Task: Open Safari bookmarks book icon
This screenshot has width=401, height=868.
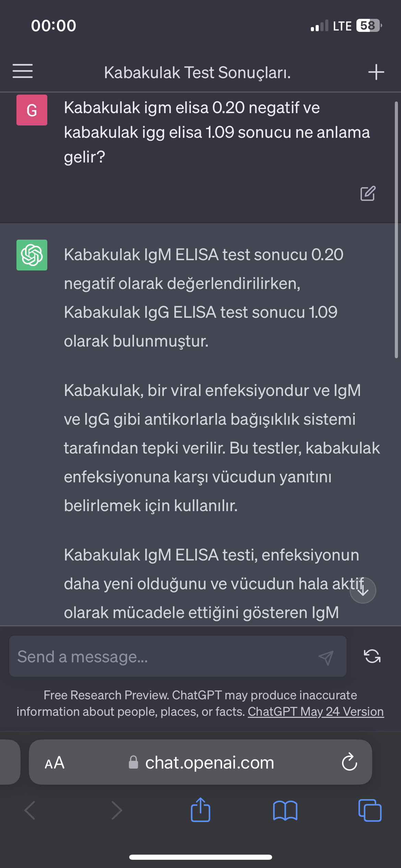Action: (x=285, y=810)
